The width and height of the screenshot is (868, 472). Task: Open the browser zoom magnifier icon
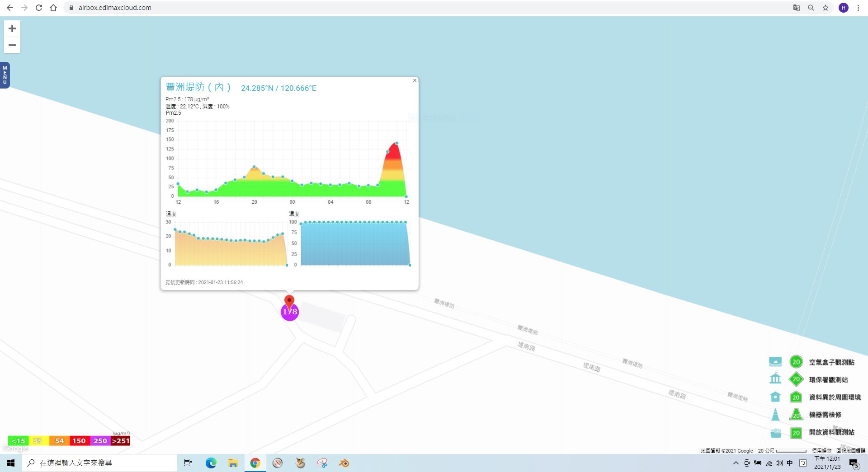[x=811, y=8]
